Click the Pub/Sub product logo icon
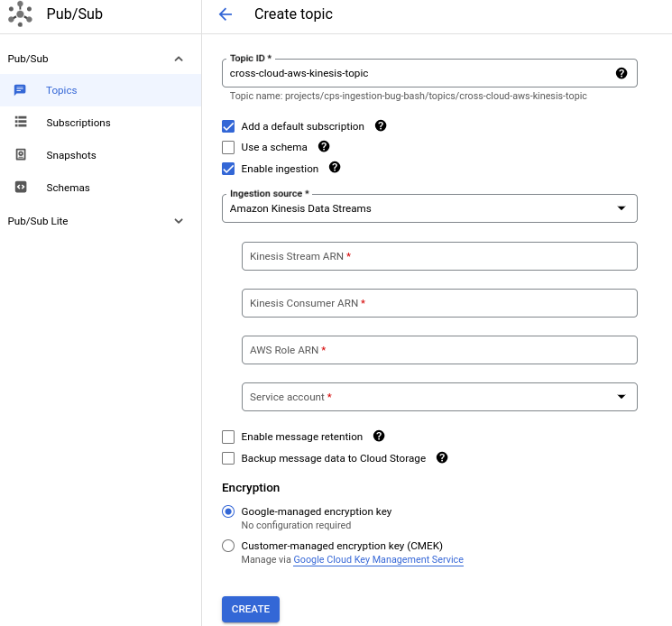Screen dimensions: 672x626 click(x=20, y=14)
